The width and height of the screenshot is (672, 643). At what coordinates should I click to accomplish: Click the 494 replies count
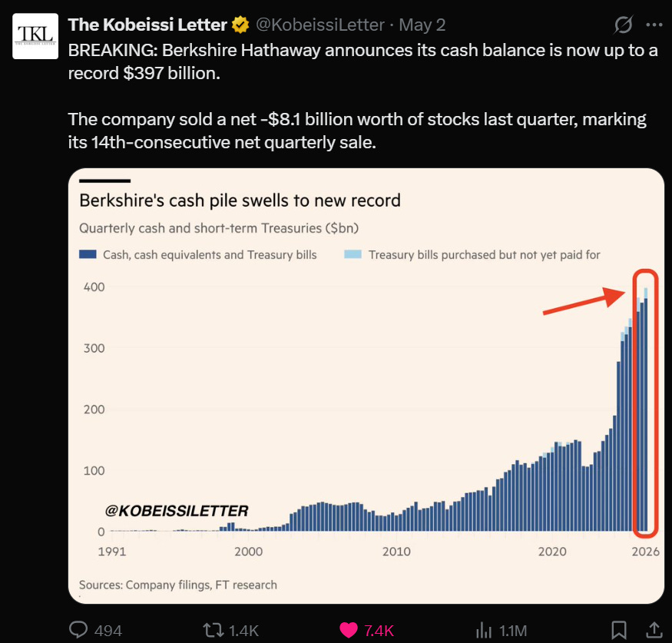(108, 631)
